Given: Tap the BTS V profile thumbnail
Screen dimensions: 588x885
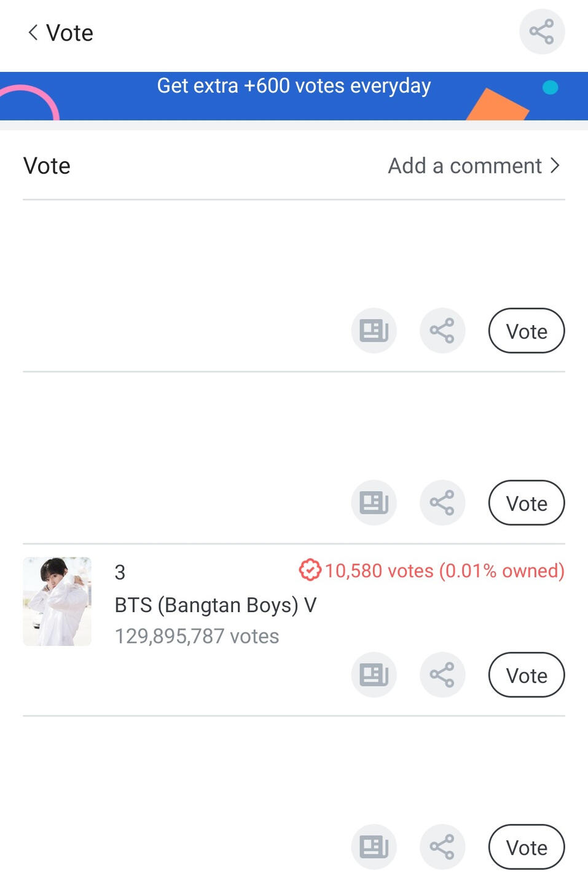Looking at the screenshot, I should (57, 601).
